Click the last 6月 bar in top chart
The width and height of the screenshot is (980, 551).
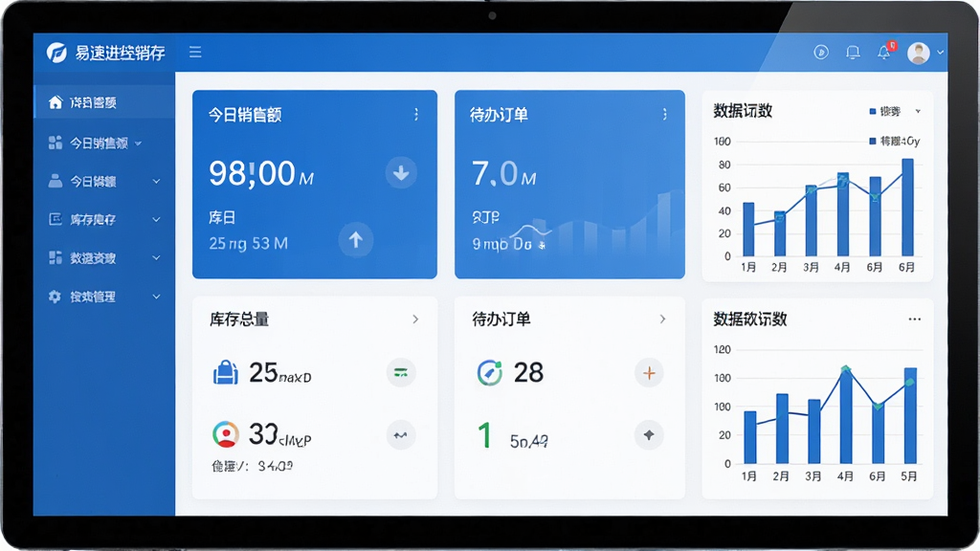pos(907,208)
